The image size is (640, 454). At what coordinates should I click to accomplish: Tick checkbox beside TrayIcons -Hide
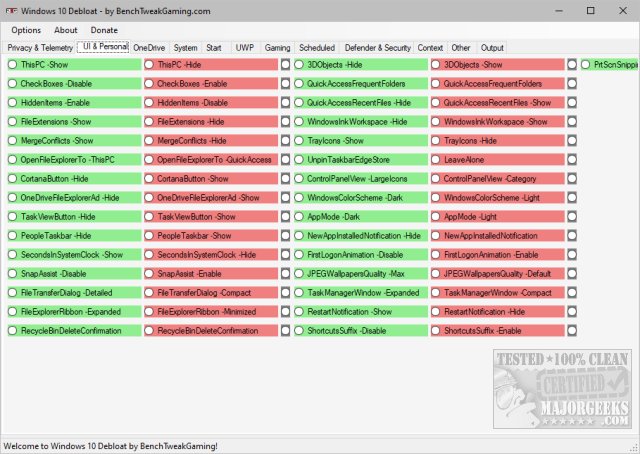[x=572, y=140]
